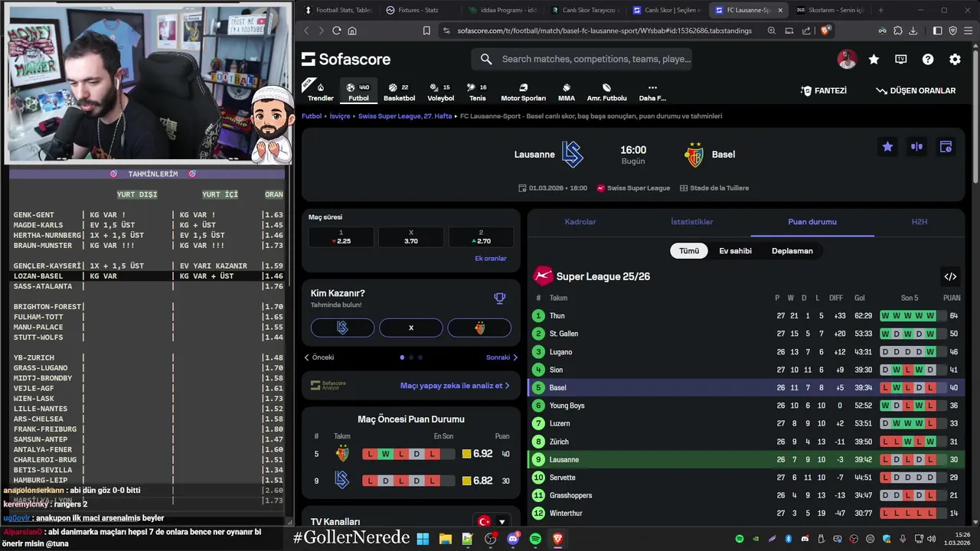The height and width of the screenshot is (551, 980).
Task: Click the Lausanne team crest in header
Action: coord(572,154)
